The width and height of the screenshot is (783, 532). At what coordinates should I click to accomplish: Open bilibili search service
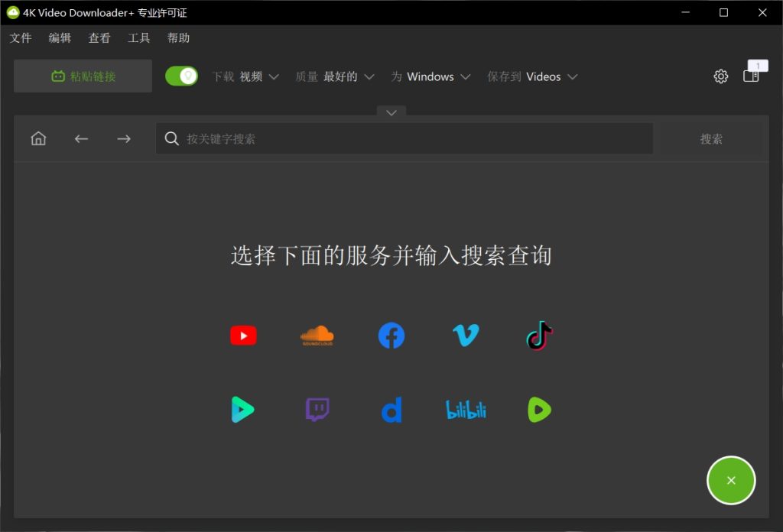point(465,409)
